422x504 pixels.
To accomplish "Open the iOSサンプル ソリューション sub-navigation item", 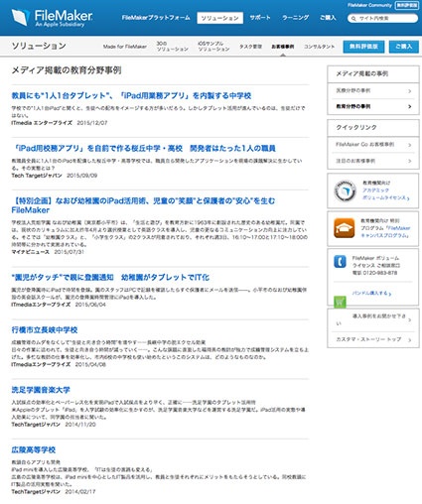I will (x=213, y=47).
